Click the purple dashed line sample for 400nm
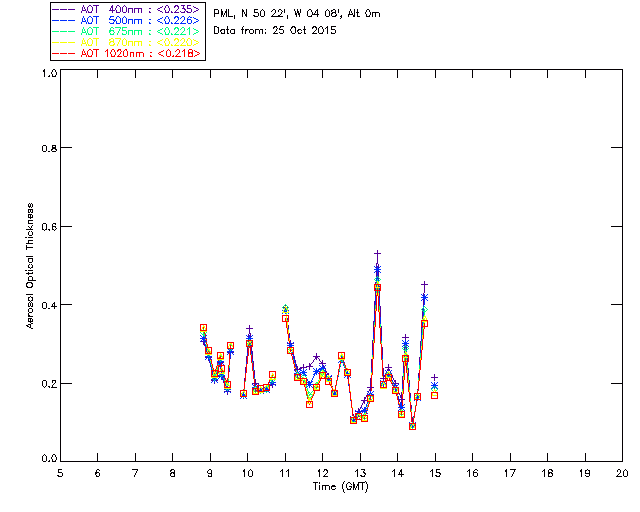 click(x=64, y=9)
